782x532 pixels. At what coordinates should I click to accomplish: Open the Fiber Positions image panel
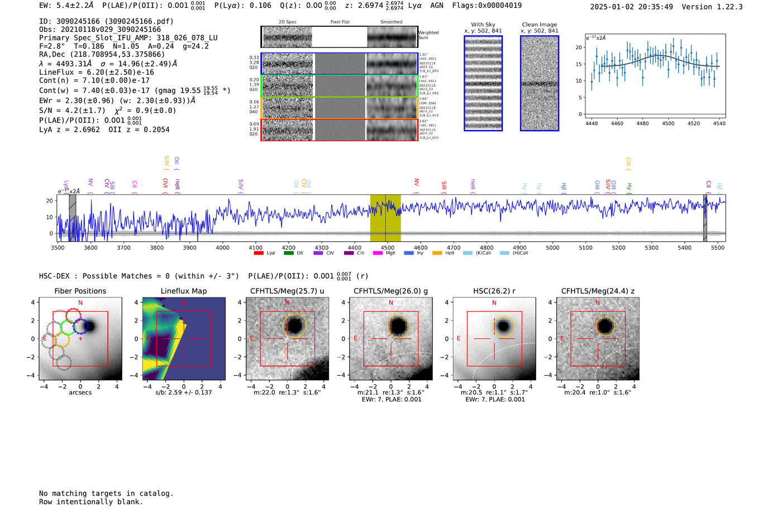coord(80,339)
